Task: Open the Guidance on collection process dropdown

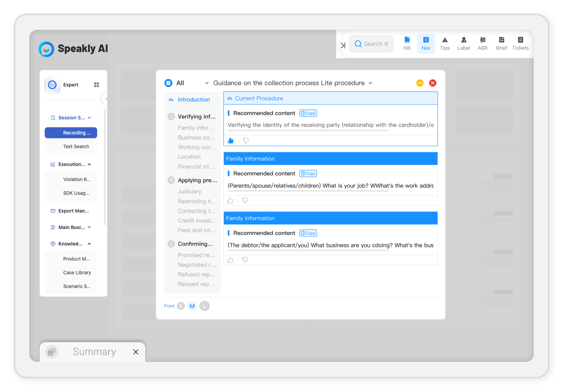Action: (371, 83)
